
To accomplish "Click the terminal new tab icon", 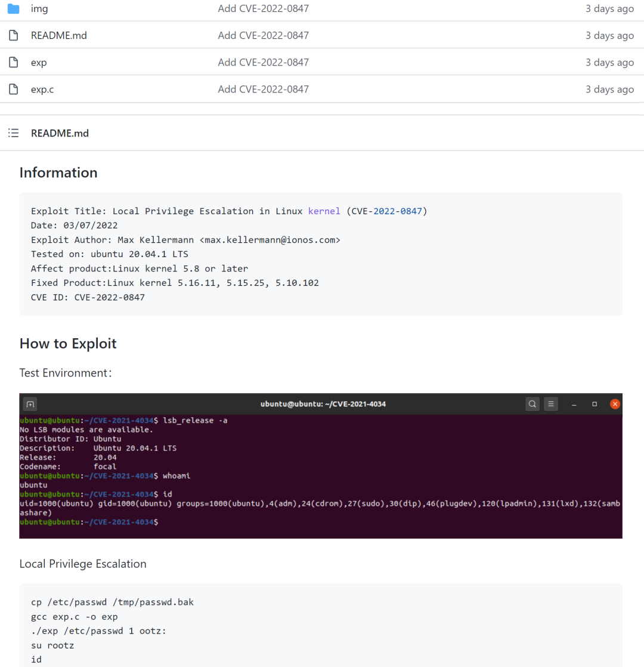I will coord(30,404).
